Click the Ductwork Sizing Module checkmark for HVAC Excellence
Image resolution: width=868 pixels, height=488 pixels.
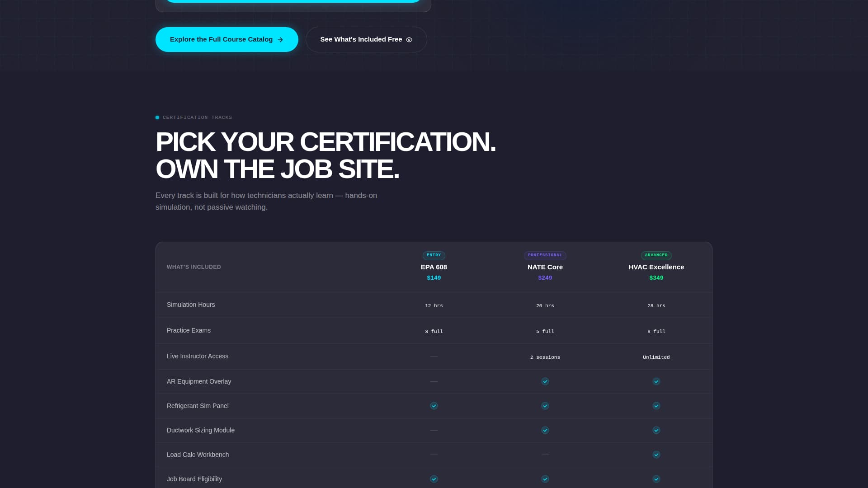click(x=656, y=430)
